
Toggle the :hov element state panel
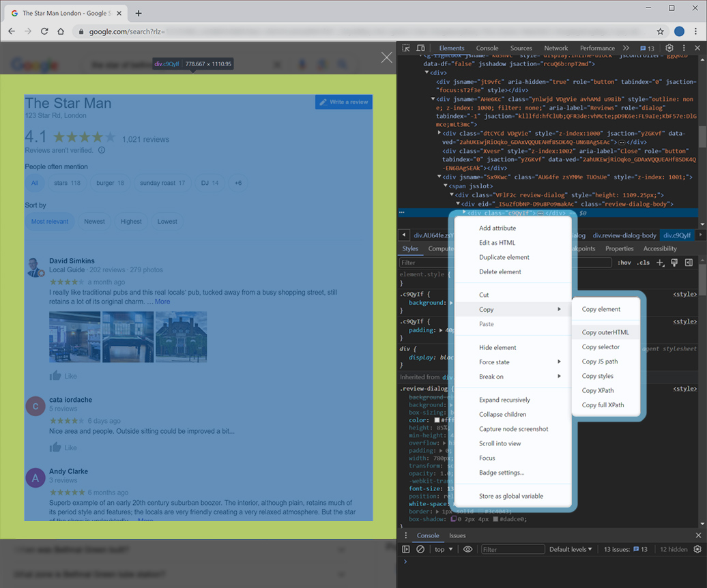click(x=624, y=263)
